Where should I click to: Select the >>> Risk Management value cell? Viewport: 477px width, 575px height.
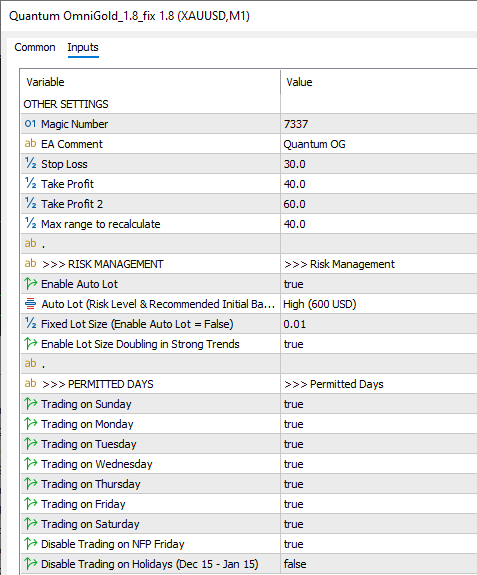[339, 264]
